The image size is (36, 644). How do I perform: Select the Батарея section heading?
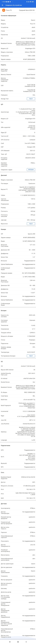pyautogui.click(x=4, y=310)
